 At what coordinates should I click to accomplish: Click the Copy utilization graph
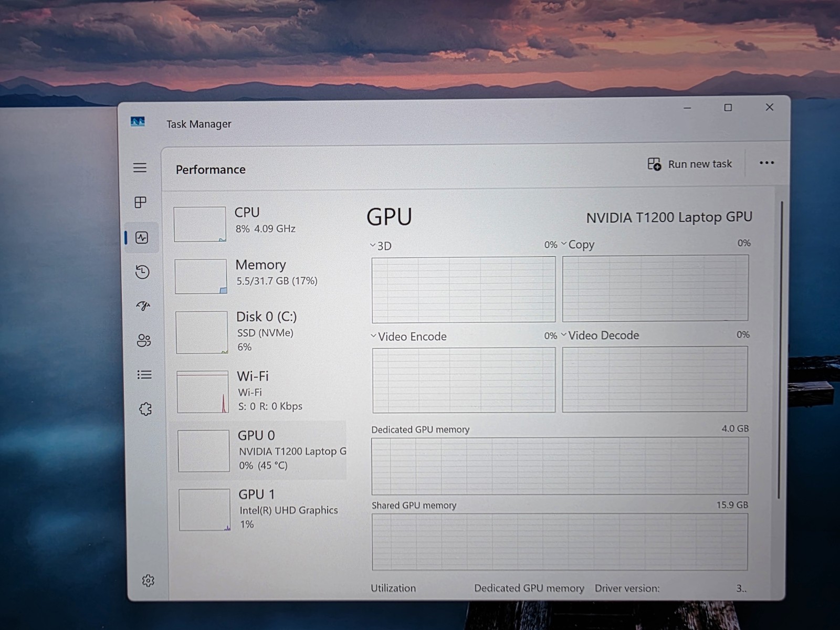(x=655, y=288)
